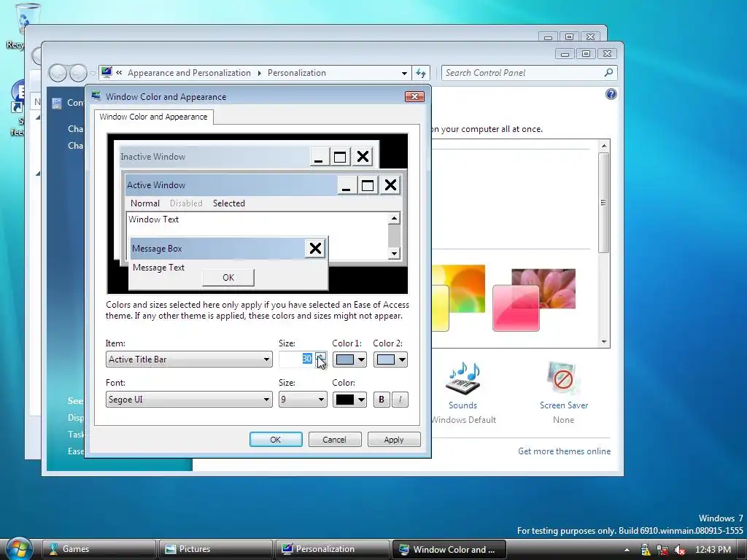
Task: Click the Selected menu item in preview
Action: click(228, 203)
